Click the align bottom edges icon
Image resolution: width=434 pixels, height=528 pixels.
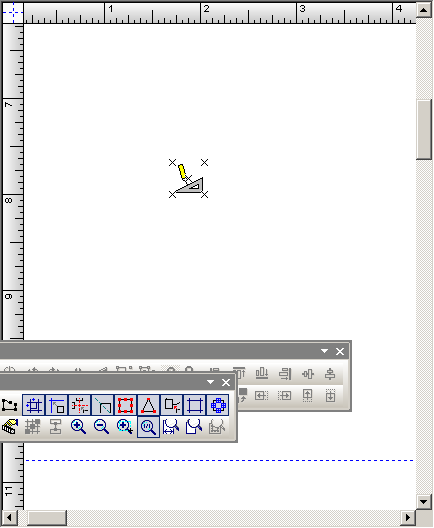pyautogui.click(x=262, y=373)
